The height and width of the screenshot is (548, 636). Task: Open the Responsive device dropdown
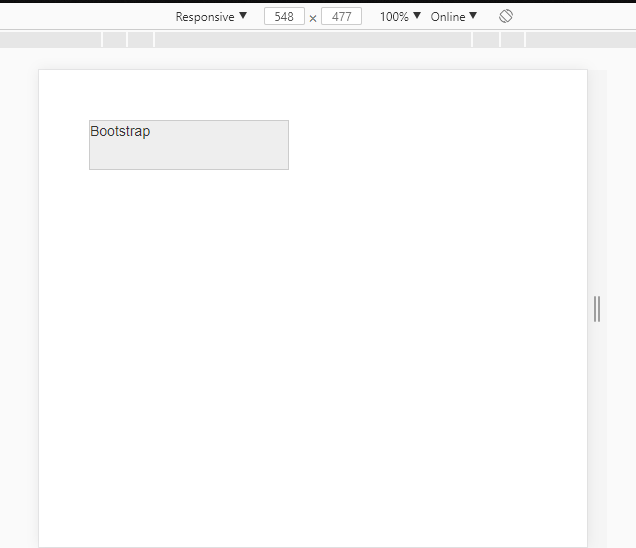pyautogui.click(x=211, y=17)
